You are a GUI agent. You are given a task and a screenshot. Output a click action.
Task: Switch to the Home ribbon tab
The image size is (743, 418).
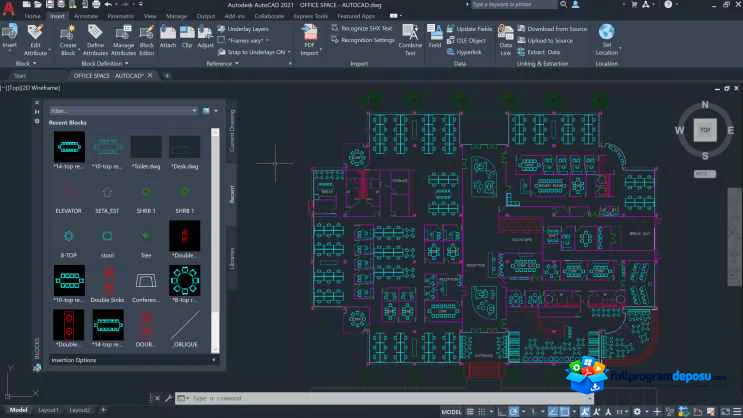coord(32,16)
